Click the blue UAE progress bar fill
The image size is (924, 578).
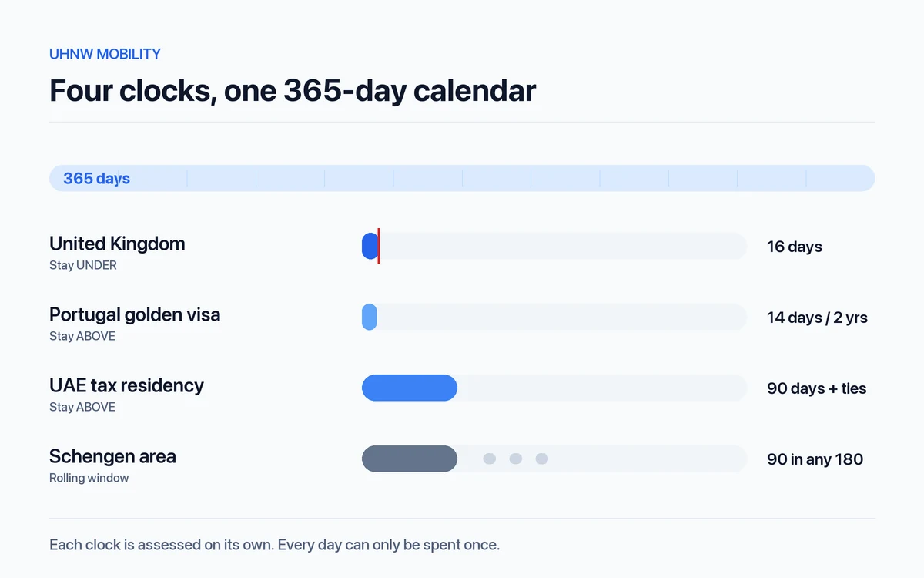point(410,388)
